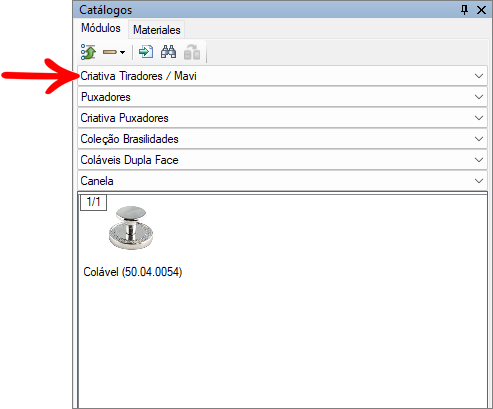Switch to the Módulos tab

pos(101,28)
